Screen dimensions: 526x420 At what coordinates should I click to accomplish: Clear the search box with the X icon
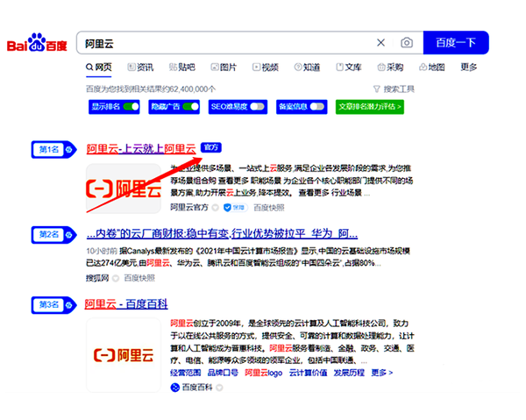coord(380,43)
